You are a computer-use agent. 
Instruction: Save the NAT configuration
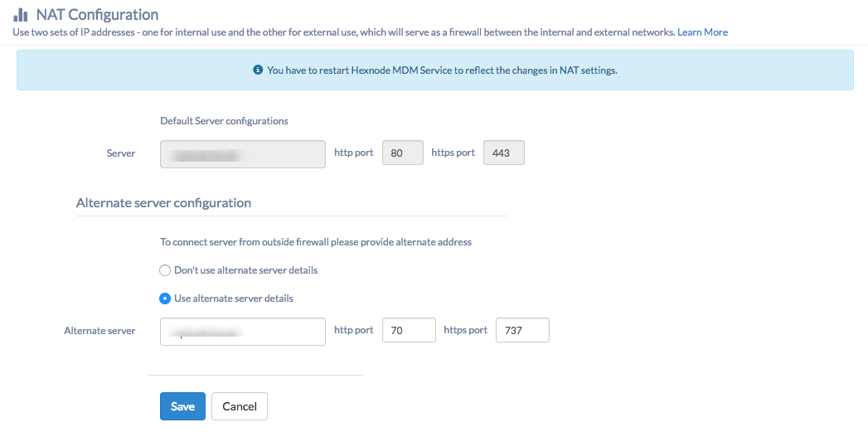click(x=182, y=406)
